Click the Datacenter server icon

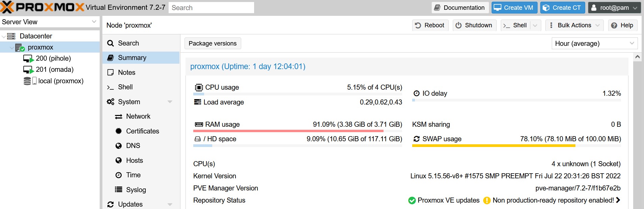pyautogui.click(x=11, y=36)
